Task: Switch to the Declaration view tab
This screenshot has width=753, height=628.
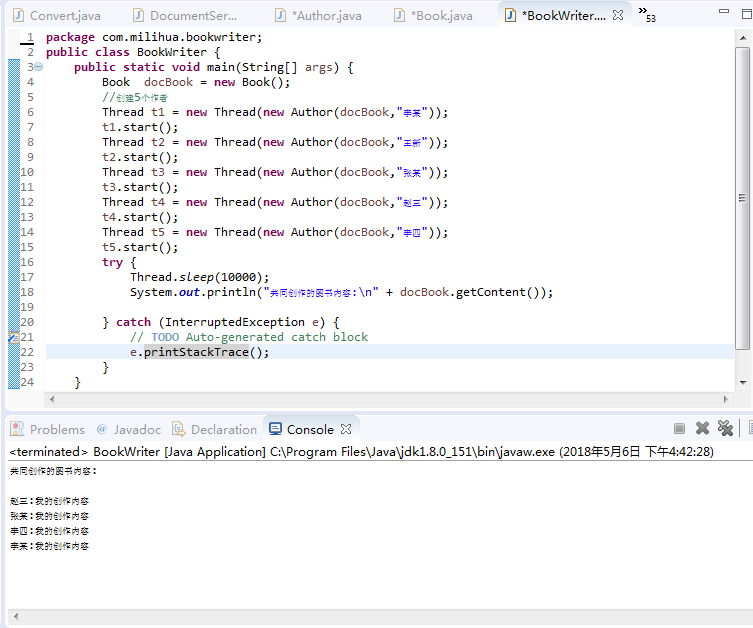Action: [x=215, y=429]
